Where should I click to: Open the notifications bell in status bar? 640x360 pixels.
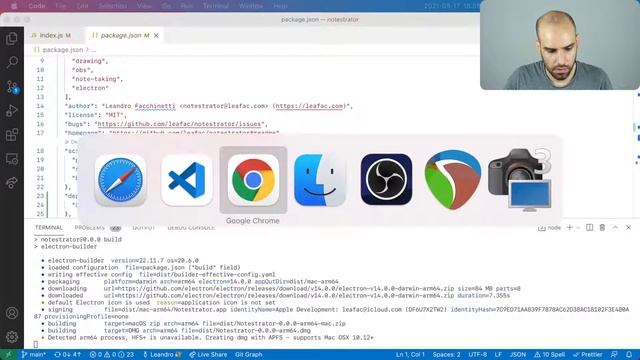click(x=629, y=354)
